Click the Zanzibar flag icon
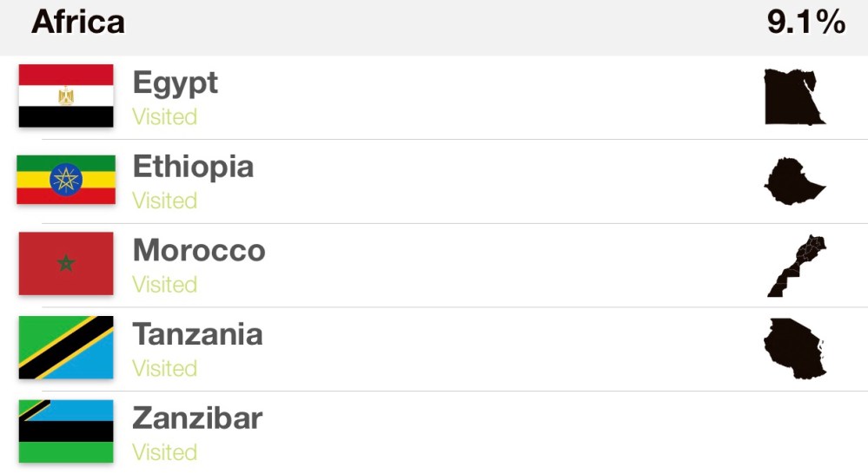 pos(66,431)
